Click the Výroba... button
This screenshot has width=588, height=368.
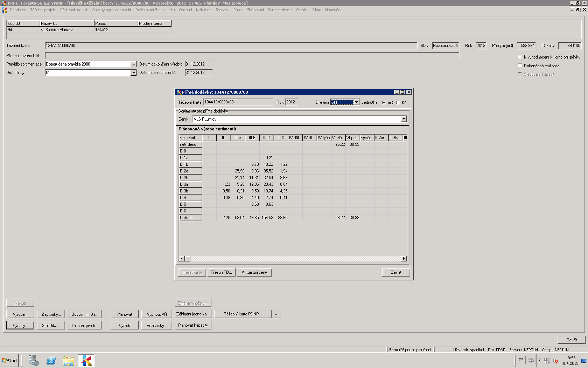[20, 314]
